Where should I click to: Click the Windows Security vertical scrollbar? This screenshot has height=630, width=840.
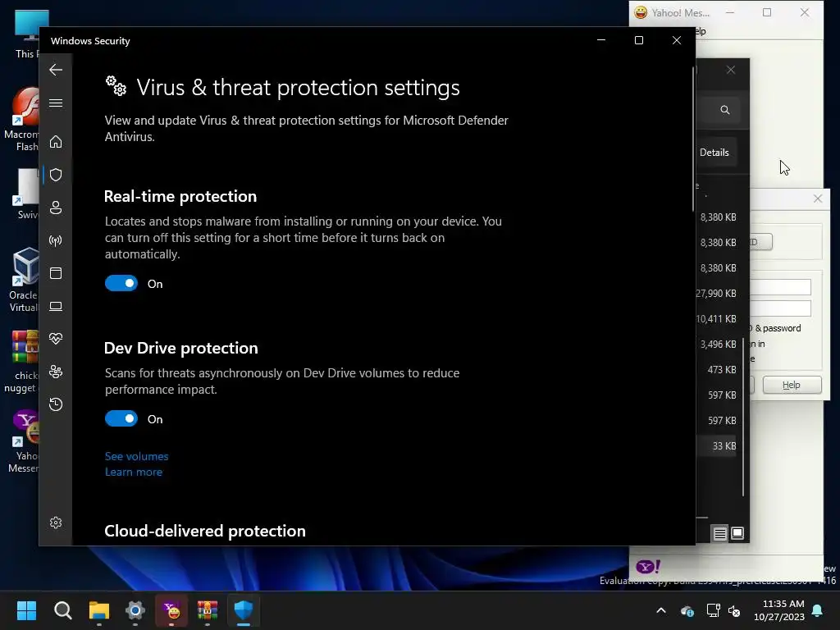pyautogui.click(x=692, y=139)
